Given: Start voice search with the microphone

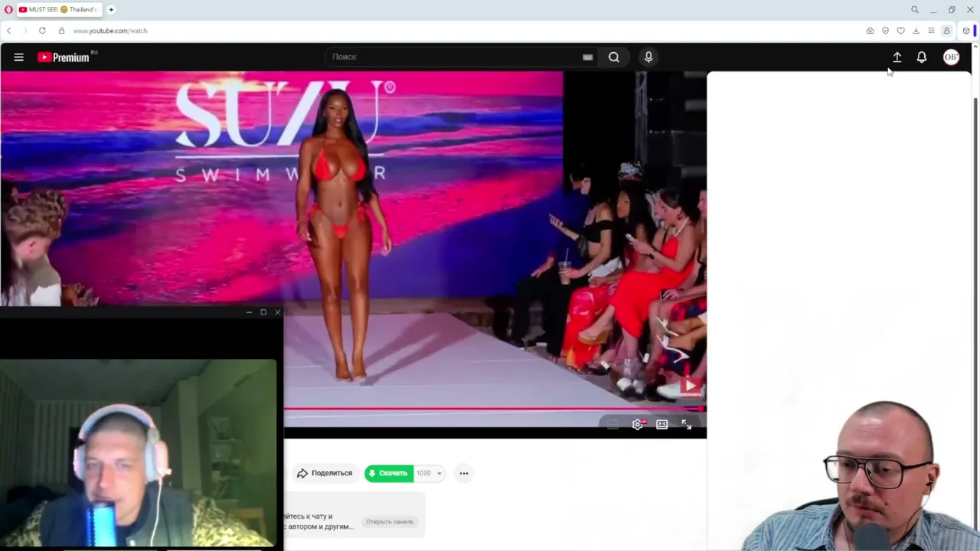Looking at the screenshot, I should pos(648,57).
